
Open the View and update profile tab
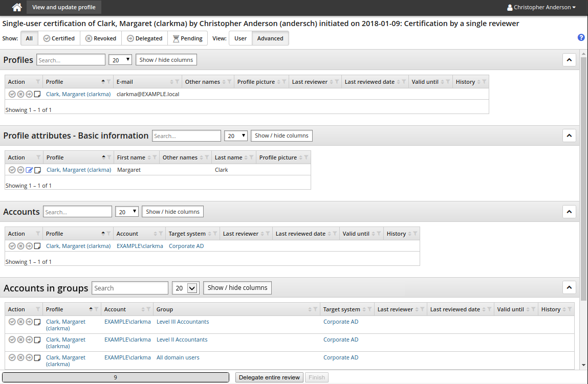click(x=64, y=8)
